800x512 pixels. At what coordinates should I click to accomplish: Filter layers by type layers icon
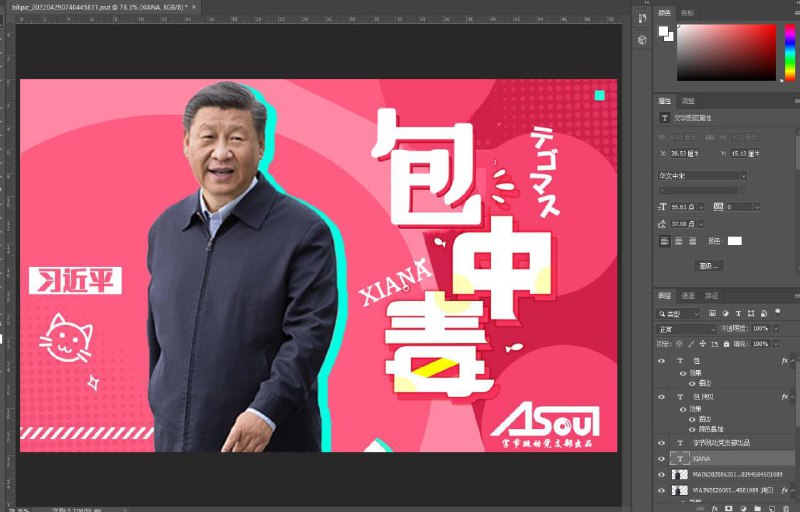pyautogui.click(x=738, y=313)
